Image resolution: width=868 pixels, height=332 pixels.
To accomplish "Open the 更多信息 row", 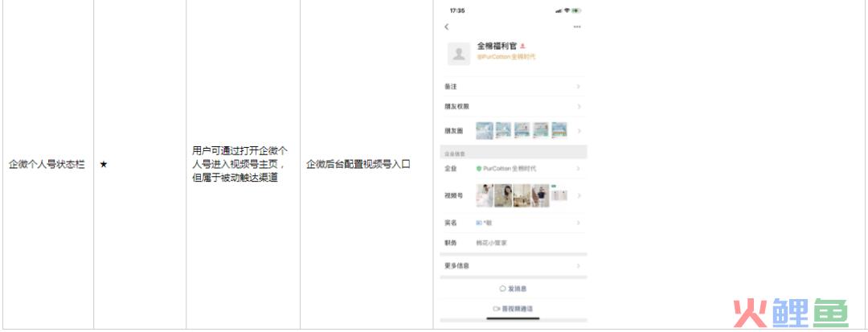I will 513,265.
